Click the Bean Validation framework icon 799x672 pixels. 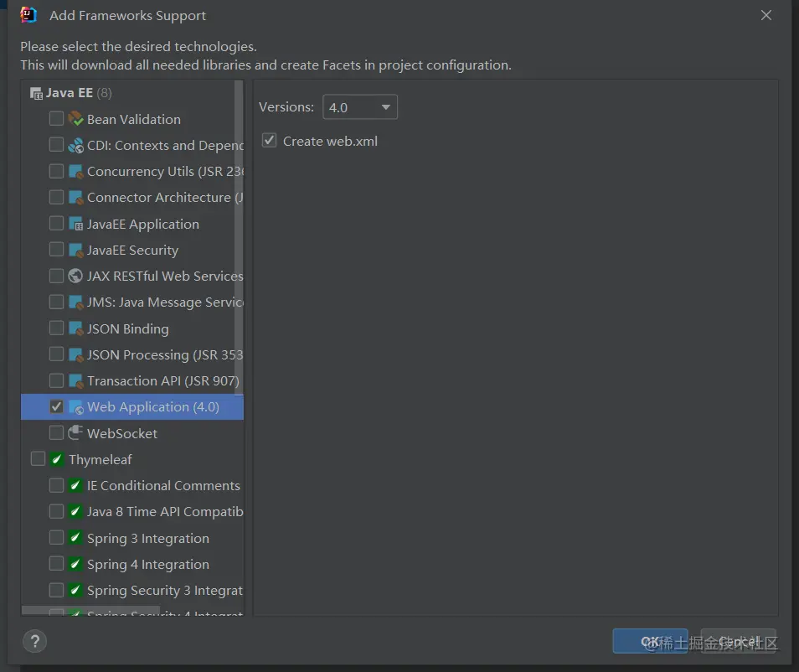pyautogui.click(x=75, y=119)
